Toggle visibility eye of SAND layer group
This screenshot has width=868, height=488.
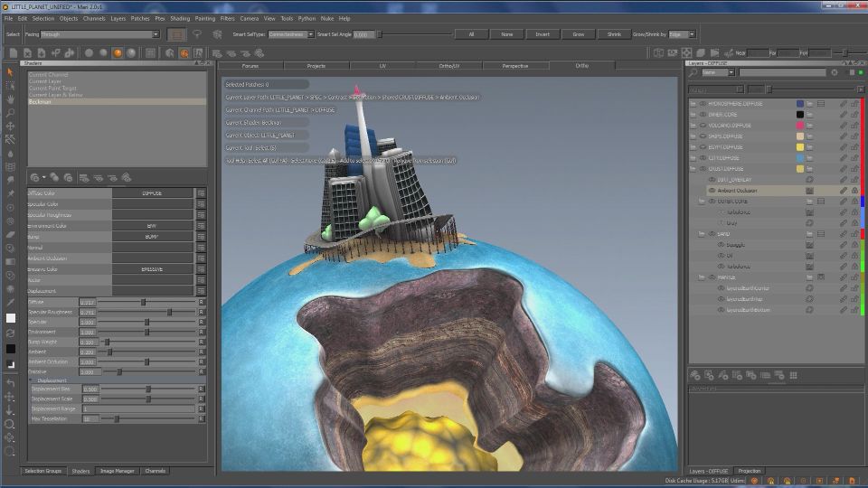[712, 233]
